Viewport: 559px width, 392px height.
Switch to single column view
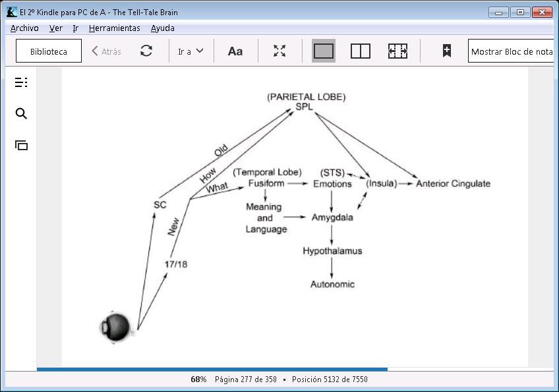pyautogui.click(x=323, y=51)
